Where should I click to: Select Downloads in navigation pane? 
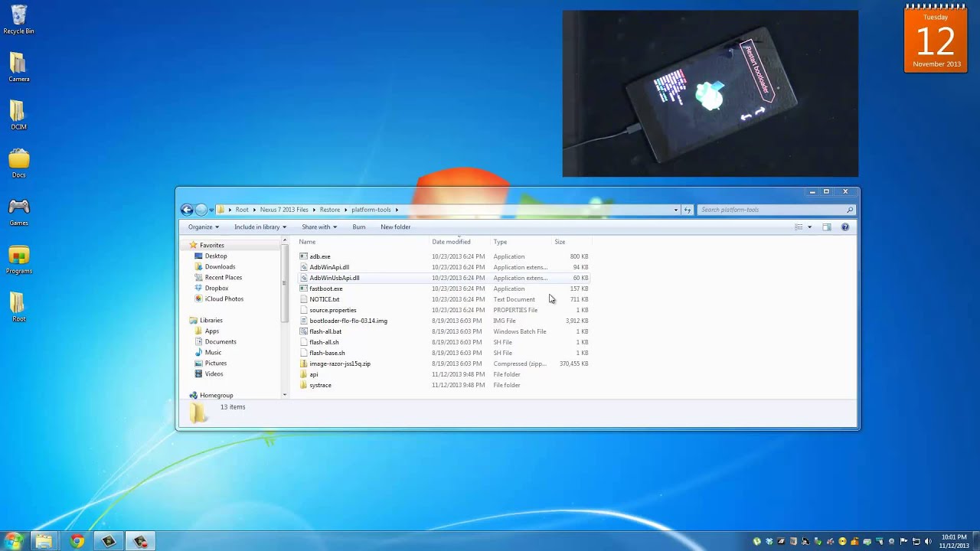(220, 267)
